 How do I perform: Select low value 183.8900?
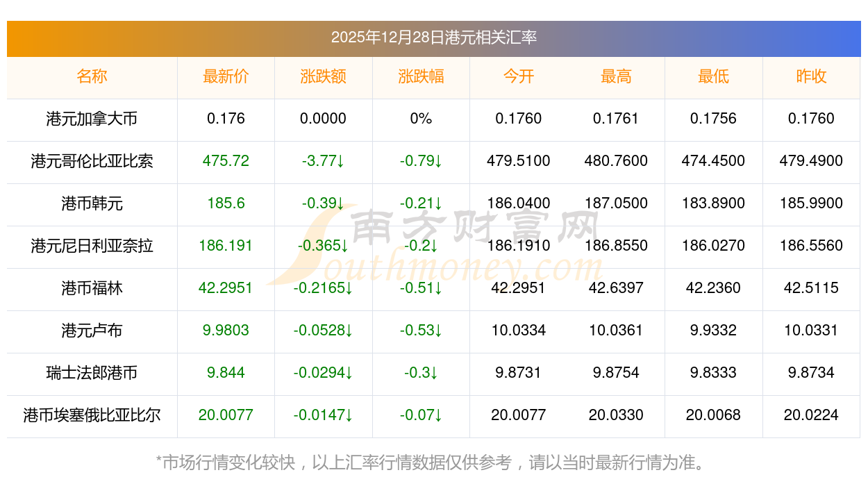pos(714,203)
